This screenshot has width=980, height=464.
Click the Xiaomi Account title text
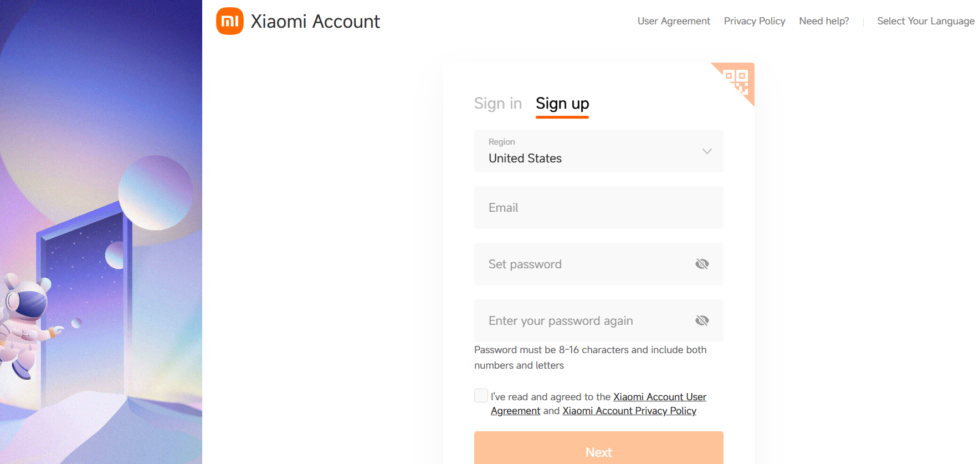(x=315, y=21)
